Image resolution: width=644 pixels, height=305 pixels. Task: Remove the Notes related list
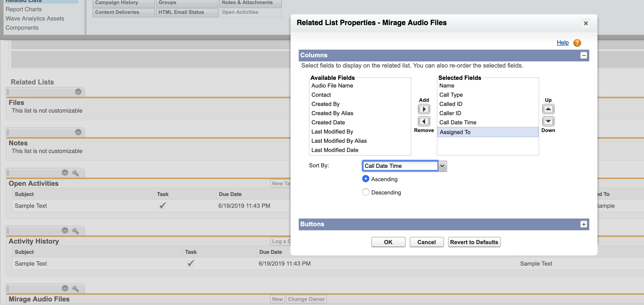[x=78, y=132]
